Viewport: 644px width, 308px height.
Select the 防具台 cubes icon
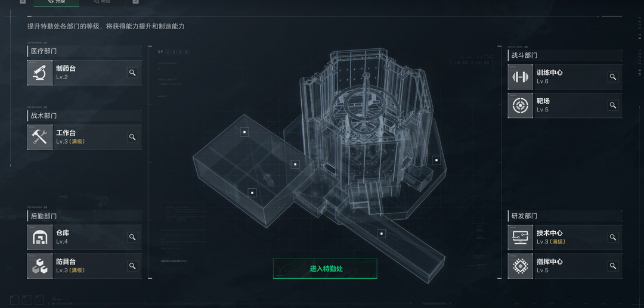pos(40,266)
